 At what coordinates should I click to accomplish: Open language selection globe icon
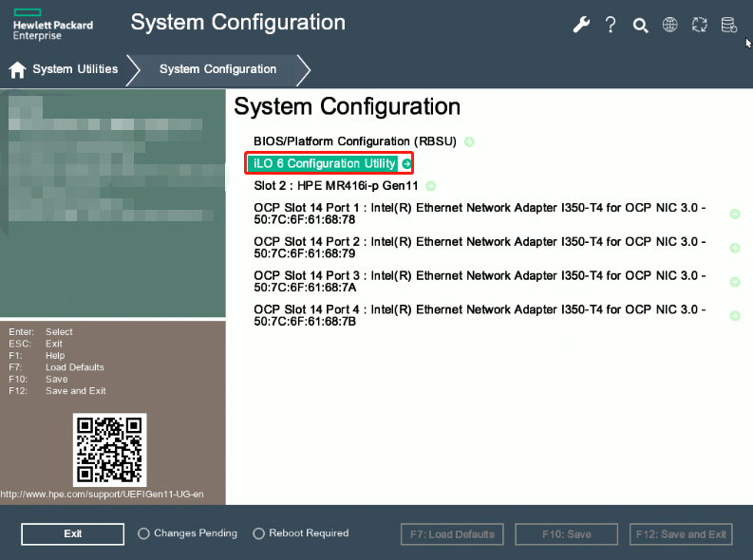pos(669,25)
